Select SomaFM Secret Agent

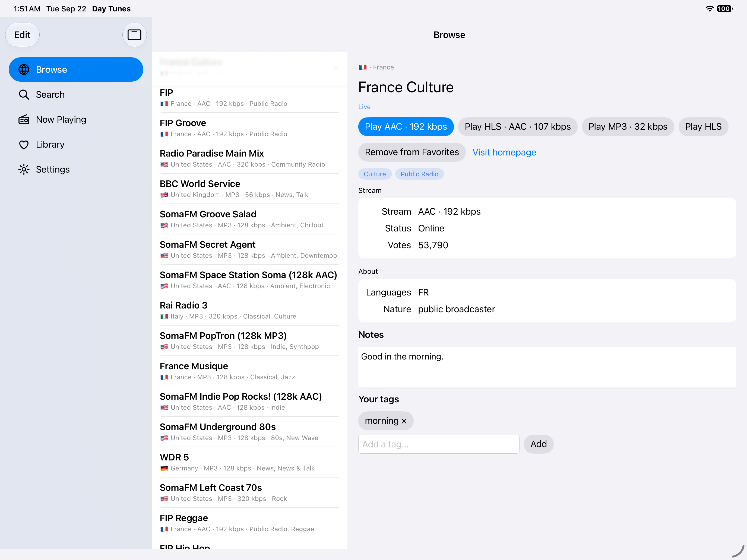pyautogui.click(x=249, y=249)
